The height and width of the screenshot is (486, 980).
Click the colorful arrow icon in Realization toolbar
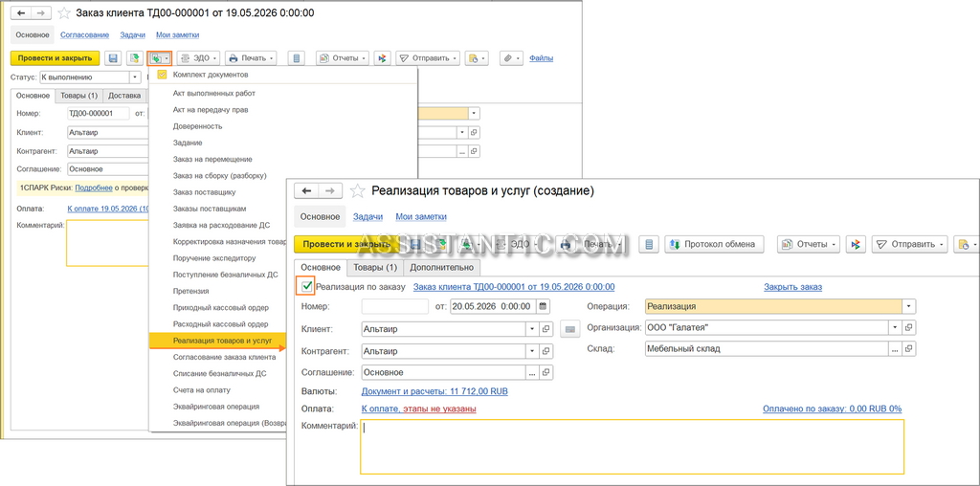[x=855, y=244]
